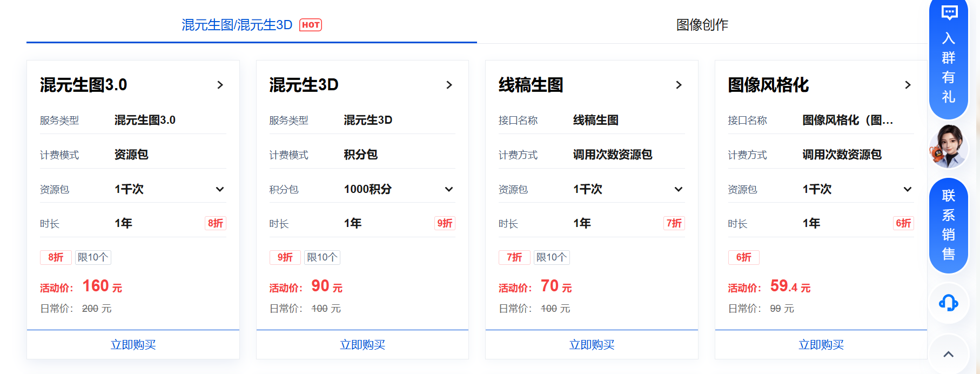Click 9折 tag in 时长 row
980x374 pixels.
coord(445,223)
